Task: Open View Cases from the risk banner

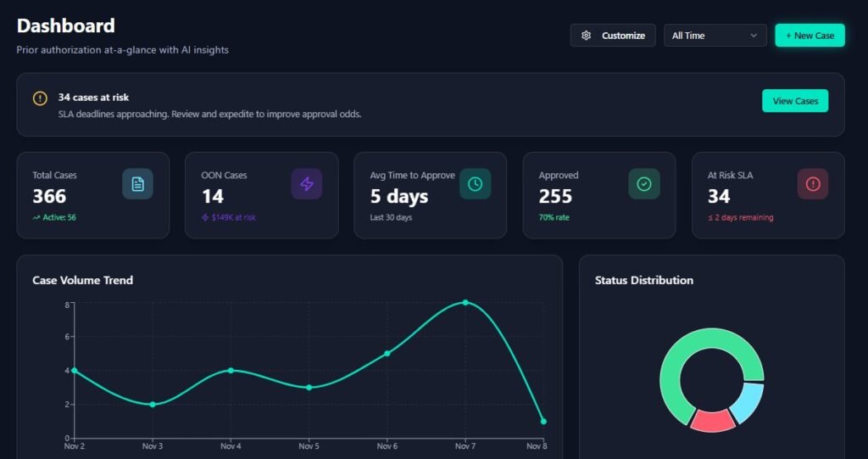Action: [794, 101]
